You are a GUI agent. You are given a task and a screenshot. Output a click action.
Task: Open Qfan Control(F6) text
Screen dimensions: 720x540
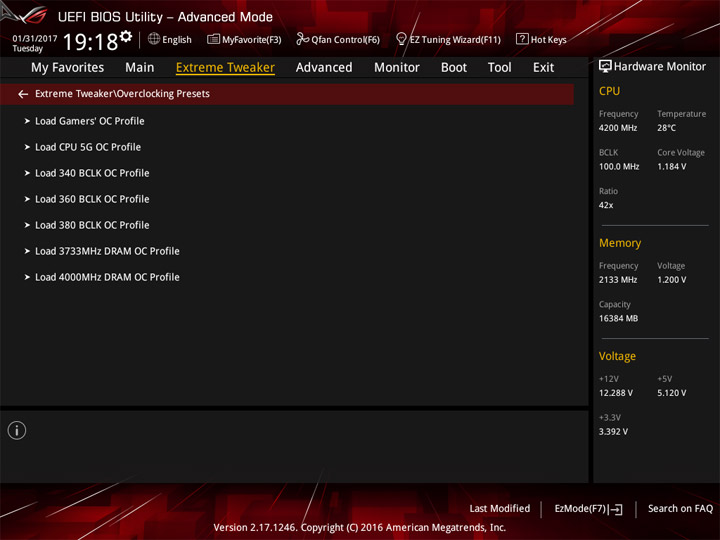click(x=345, y=39)
